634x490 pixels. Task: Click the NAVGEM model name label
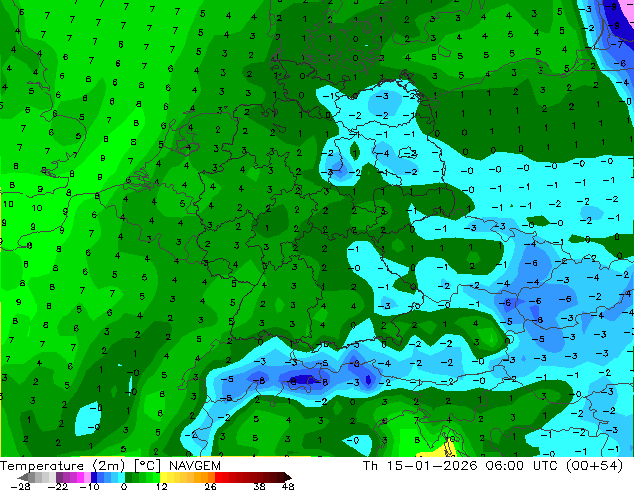coord(195,466)
